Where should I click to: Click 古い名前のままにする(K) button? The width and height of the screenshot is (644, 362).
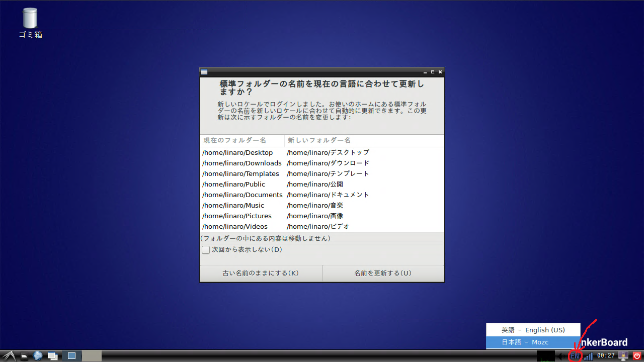pos(261,274)
